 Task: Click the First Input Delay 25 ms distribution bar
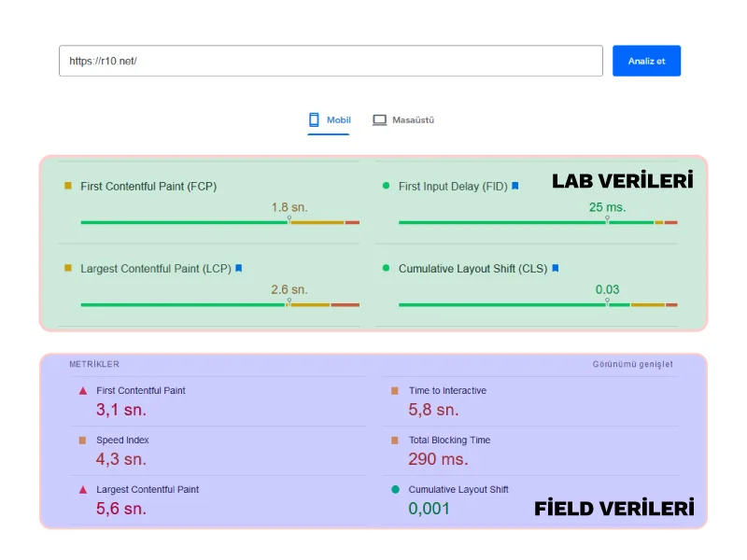pos(537,222)
